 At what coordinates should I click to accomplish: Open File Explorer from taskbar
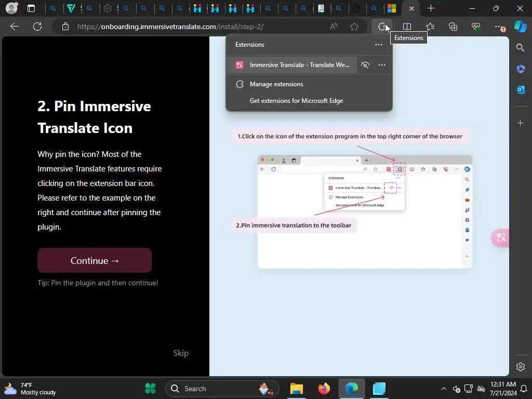[x=296, y=389]
